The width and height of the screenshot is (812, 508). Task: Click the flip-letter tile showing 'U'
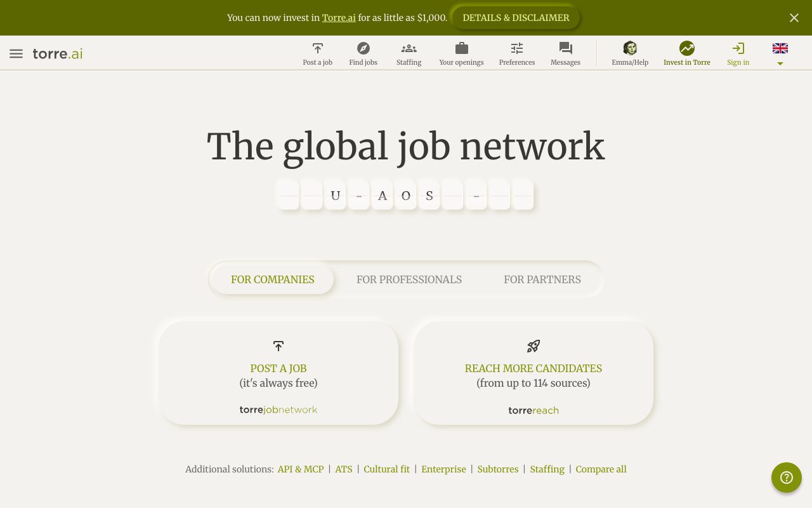pyautogui.click(x=336, y=195)
